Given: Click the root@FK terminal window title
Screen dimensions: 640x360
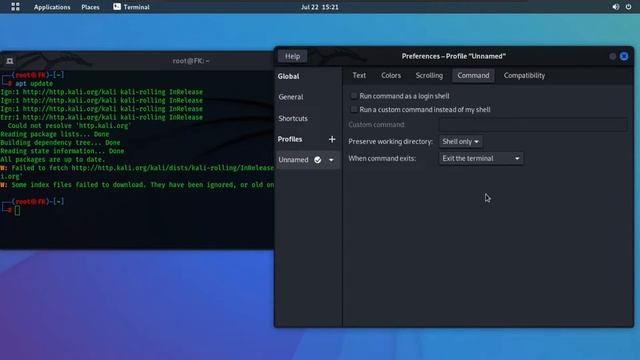Looking at the screenshot, I should (x=191, y=61).
